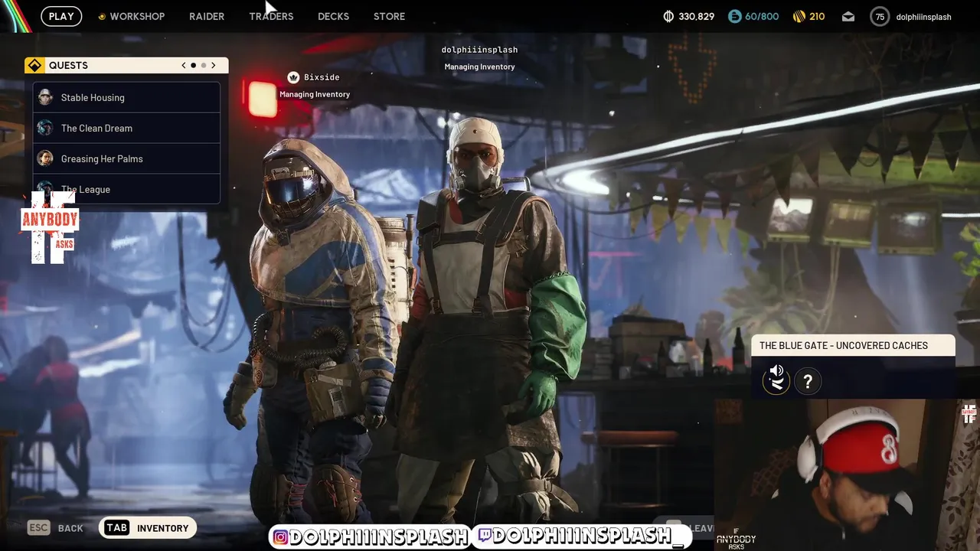
Task: Click the coin currency icon beside 330.829
Action: click(x=668, y=16)
